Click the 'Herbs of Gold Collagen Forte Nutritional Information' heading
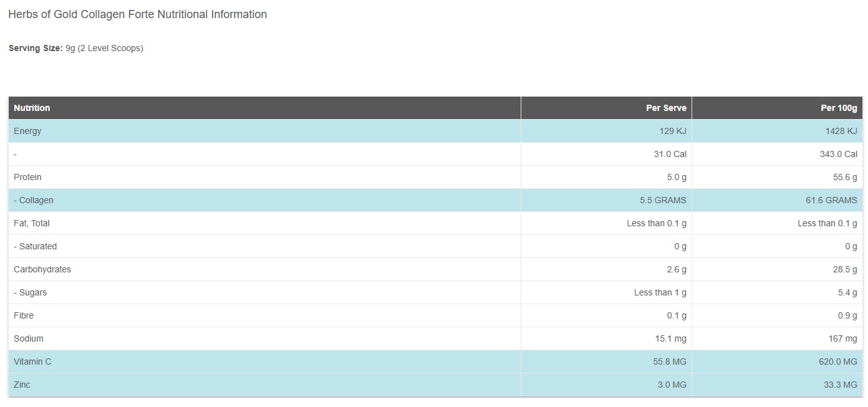Screen dimensions: 868x407 (x=137, y=14)
